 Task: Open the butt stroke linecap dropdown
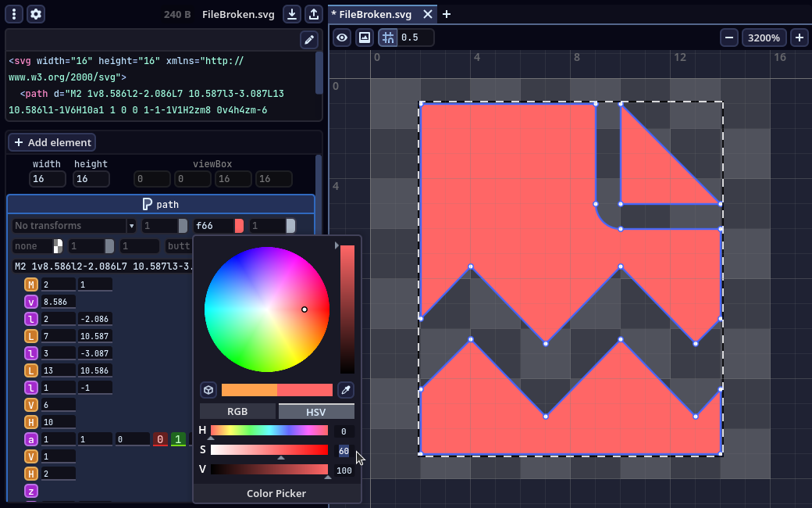click(x=179, y=245)
